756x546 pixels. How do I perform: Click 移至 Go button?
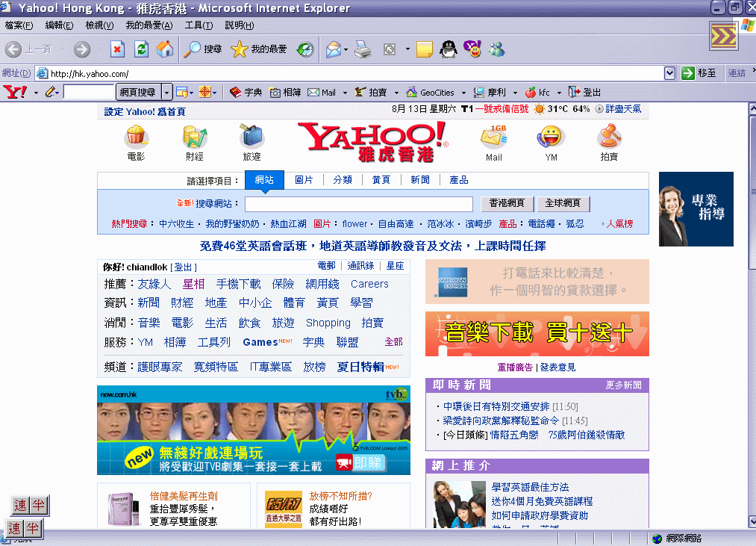click(699, 73)
